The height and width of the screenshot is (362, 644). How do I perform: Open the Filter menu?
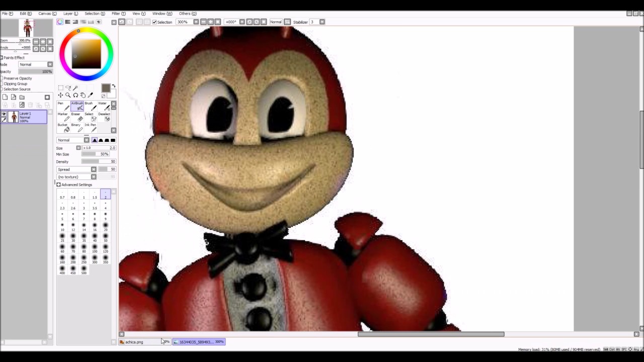pos(118,14)
